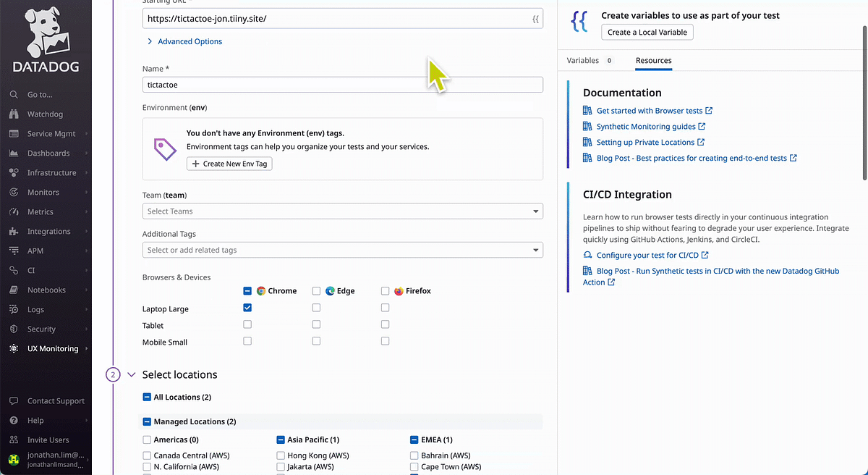Click the Integrations puzzle icon
Viewport: 868px width, 475px height.
14,232
